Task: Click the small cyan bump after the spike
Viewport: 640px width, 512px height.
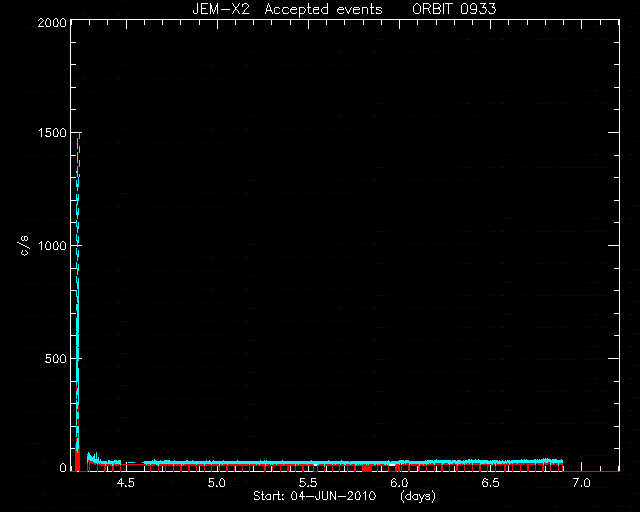Action: tap(94, 457)
